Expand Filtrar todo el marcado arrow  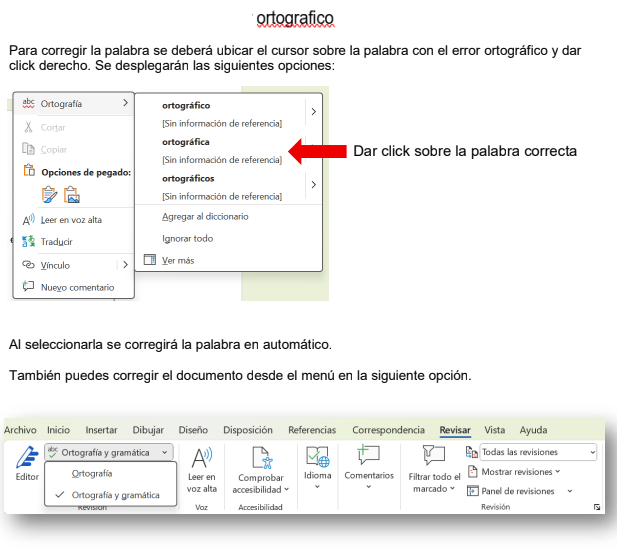point(453,488)
